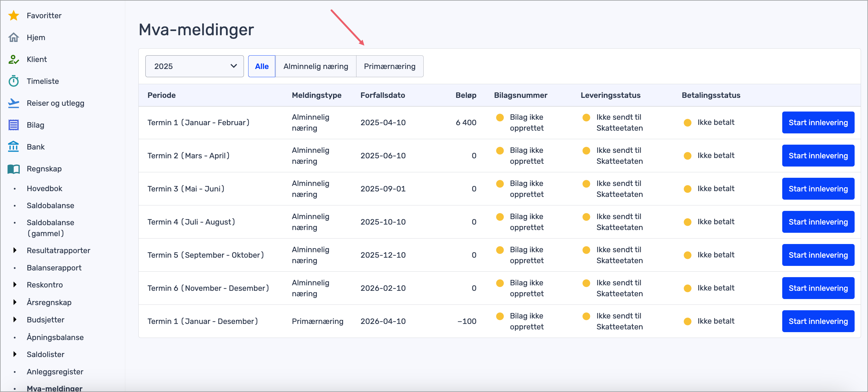This screenshot has height=392, width=868.
Task: Go to Hjem house icon
Action: (13, 37)
